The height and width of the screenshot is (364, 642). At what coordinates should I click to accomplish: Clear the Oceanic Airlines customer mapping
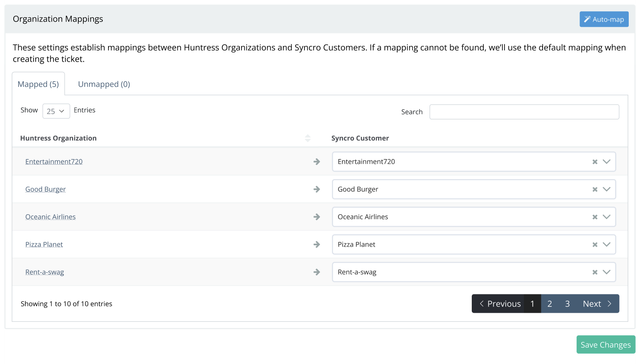[595, 217]
